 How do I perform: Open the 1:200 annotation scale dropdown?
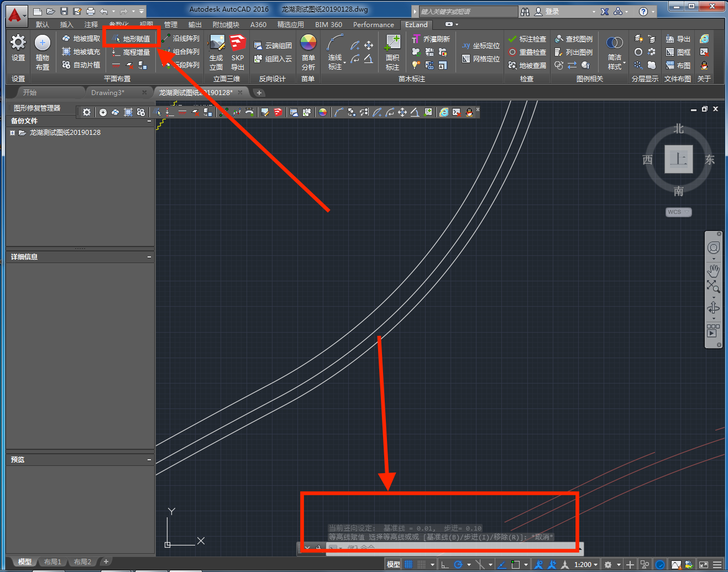point(586,564)
